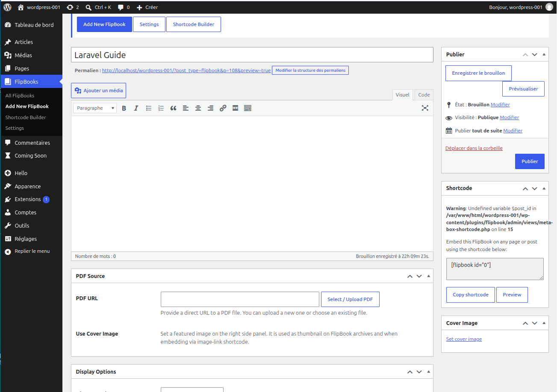The image size is (557, 392).
Task: Apply italic formatting in editor toolbar
Action: (x=136, y=108)
